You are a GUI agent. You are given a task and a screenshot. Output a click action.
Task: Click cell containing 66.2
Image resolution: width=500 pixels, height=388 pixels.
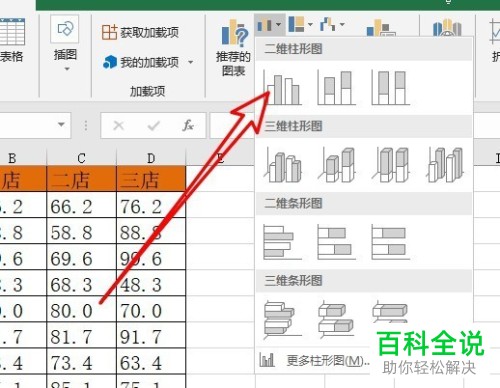coord(82,205)
